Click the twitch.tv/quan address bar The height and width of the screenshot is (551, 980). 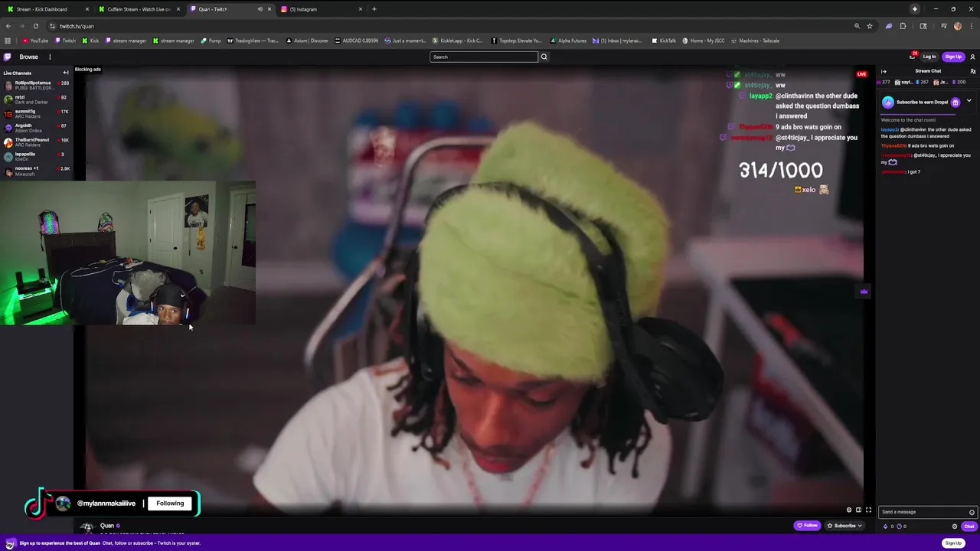pos(452,26)
